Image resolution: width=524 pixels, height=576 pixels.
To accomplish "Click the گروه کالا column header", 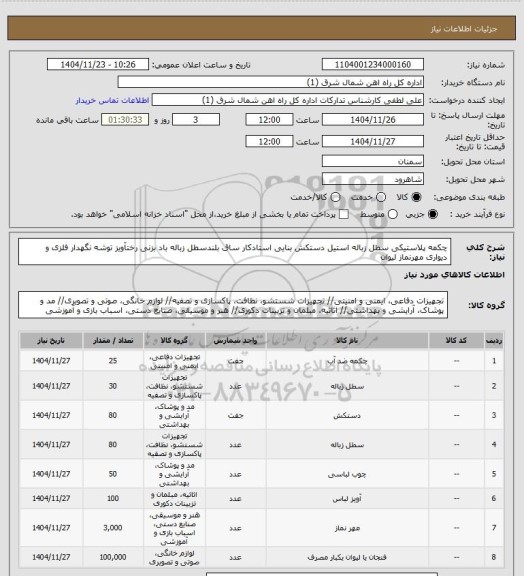I will point(175,341).
